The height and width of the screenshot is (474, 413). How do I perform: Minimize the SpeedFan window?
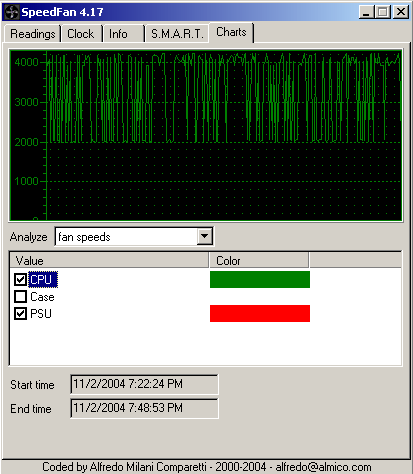(366, 12)
